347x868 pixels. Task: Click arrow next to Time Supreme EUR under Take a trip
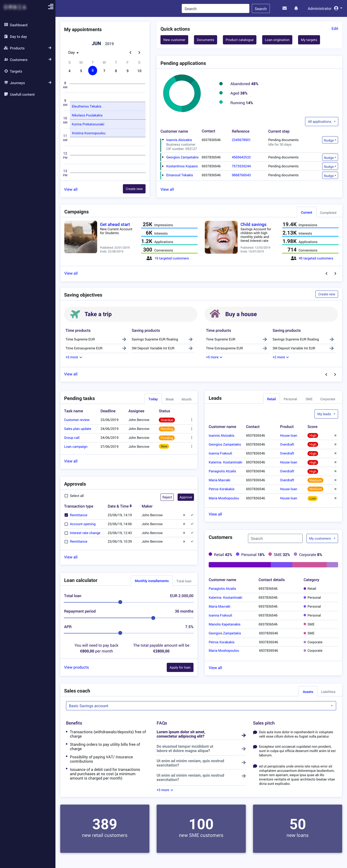124,339
